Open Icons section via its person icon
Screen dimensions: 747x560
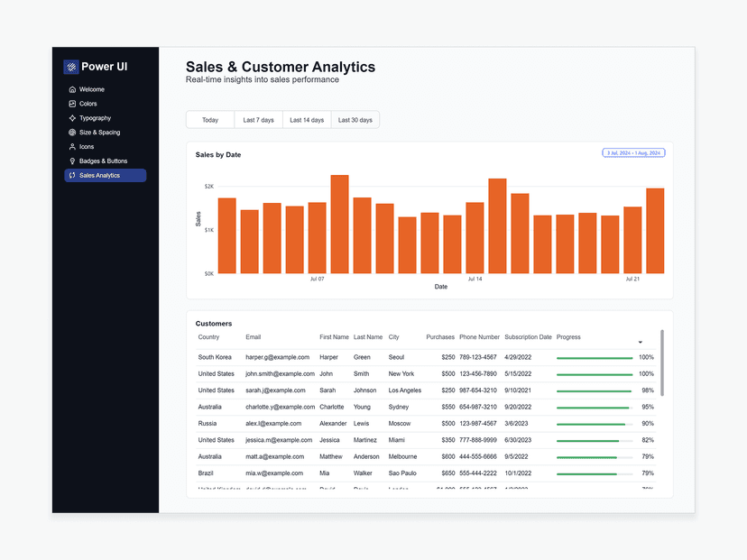(72, 146)
